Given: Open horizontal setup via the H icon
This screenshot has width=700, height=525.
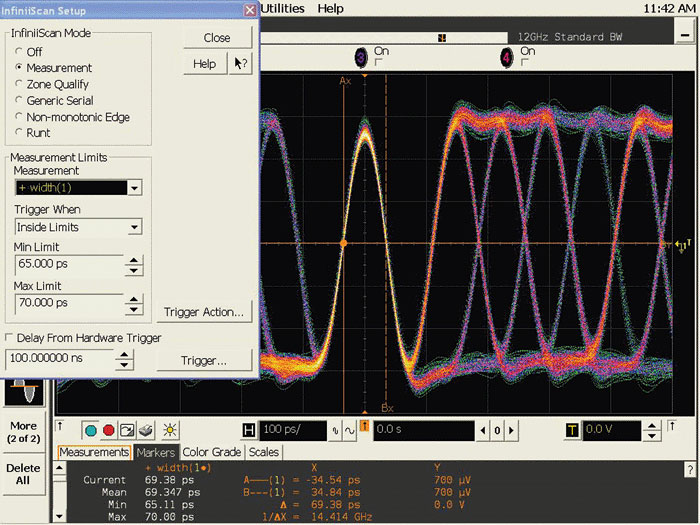Looking at the screenshot, I should coord(249,430).
